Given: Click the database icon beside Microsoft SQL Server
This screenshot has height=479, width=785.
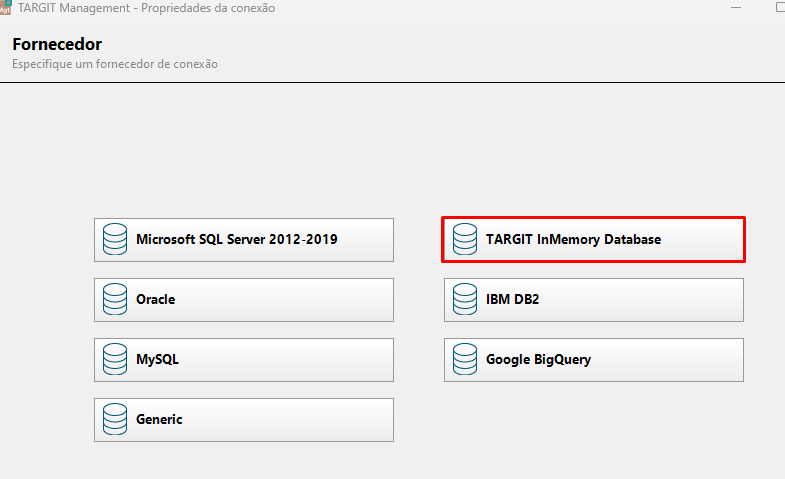Looking at the screenshot, I should 115,239.
